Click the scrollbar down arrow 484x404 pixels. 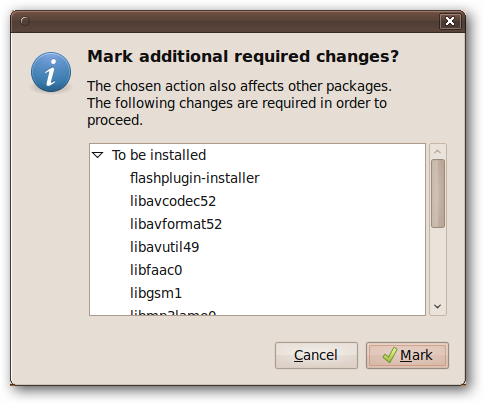click(438, 306)
